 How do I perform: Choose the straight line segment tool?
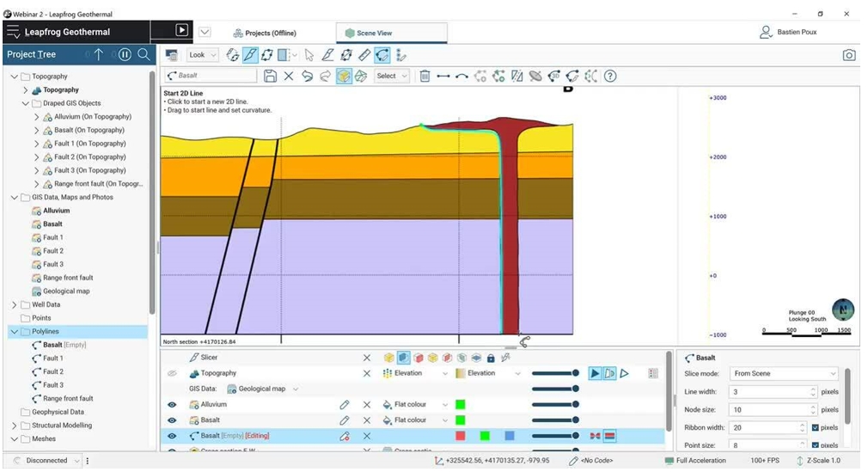(x=443, y=76)
